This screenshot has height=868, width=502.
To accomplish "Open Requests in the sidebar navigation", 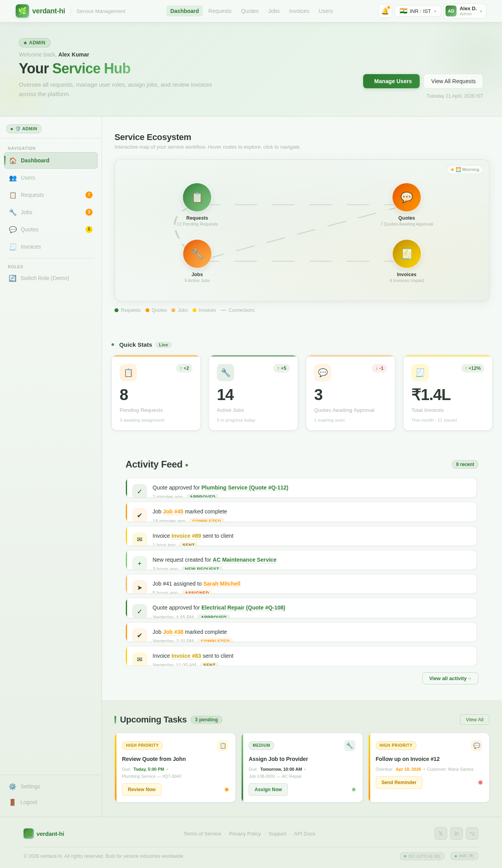I will point(51,195).
